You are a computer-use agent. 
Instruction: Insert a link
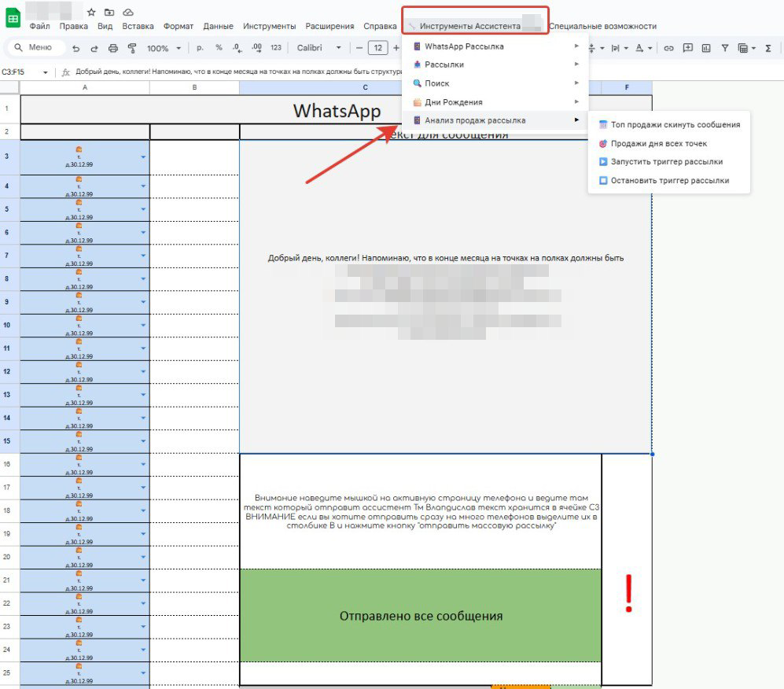pyautogui.click(x=668, y=48)
